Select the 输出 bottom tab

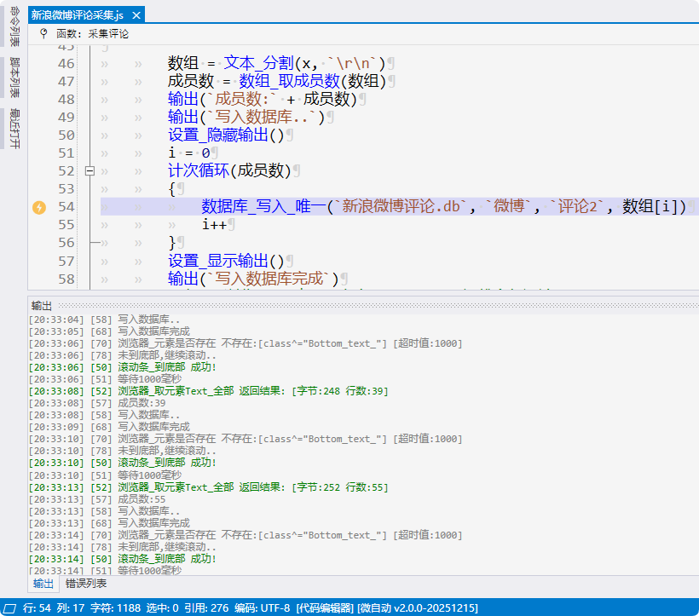(43, 584)
